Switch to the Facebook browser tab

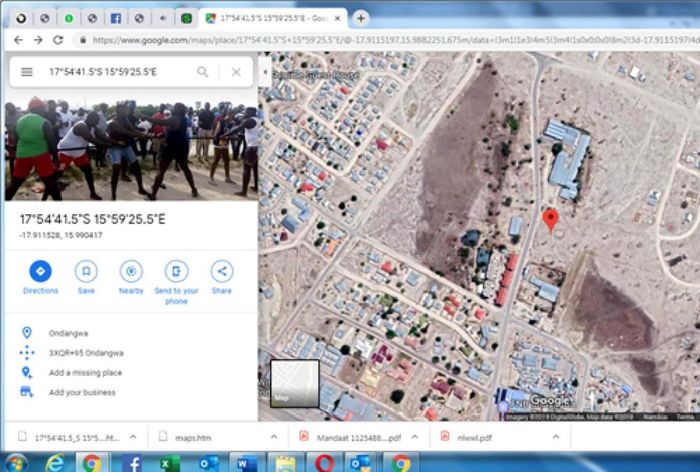click(115, 18)
